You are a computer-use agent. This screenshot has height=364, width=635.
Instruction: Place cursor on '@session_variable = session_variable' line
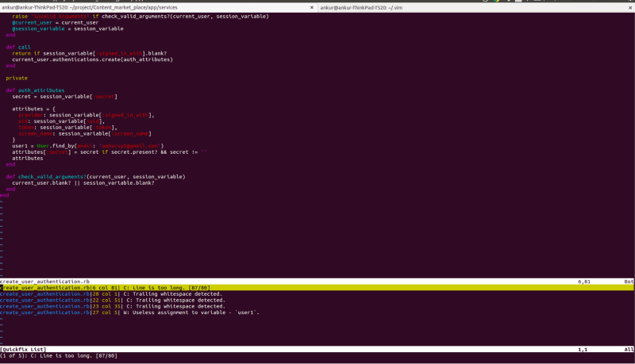point(67,29)
